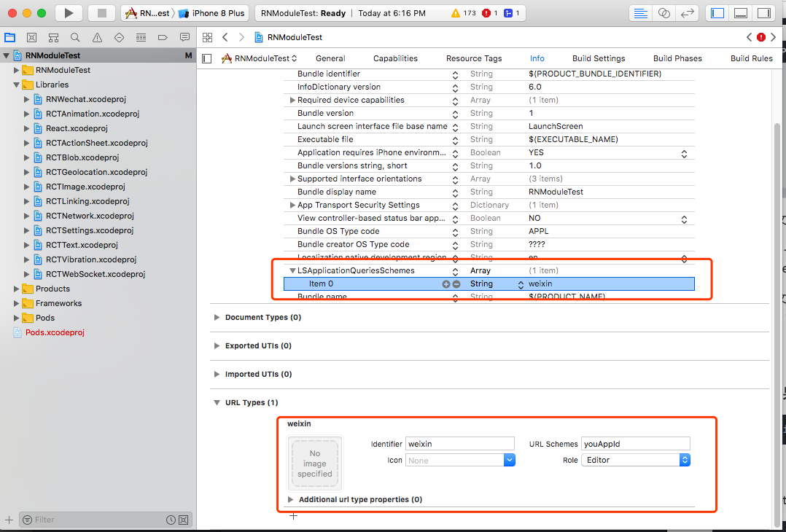
Task: Switch to the Build Phases tab
Action: pos(677,58)
